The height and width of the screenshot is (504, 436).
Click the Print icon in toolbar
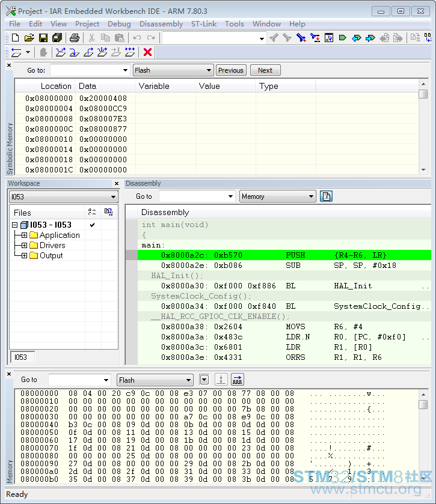point(75,38)
